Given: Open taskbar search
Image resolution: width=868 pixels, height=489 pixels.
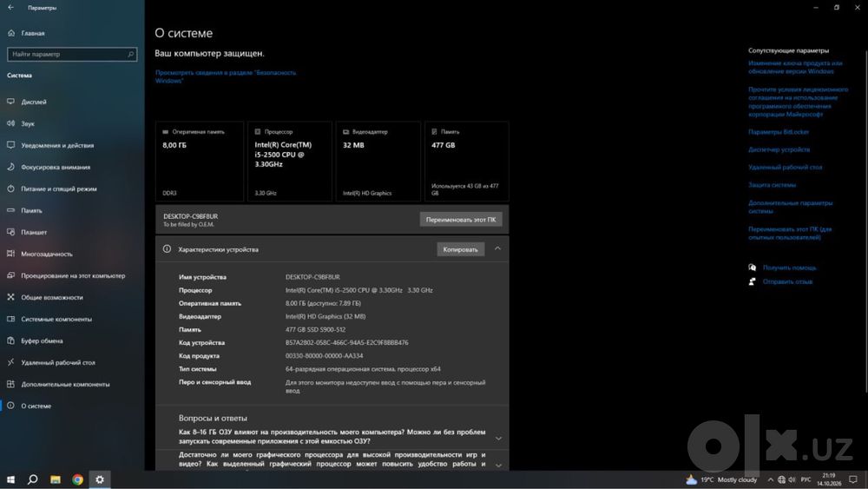Looking at the screenshot, I should [33, 479].
